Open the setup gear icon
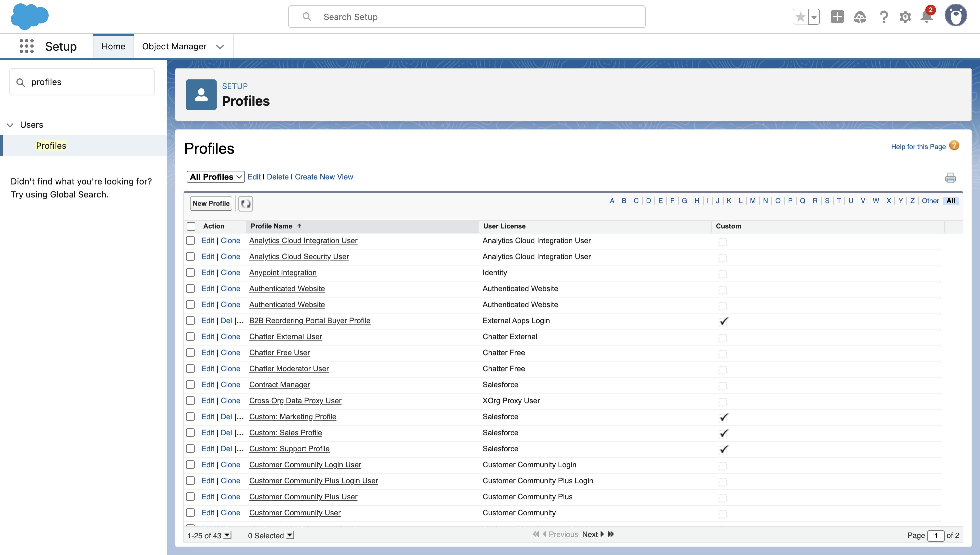Image resolution: width=980 pixels, height=555 pixels. pos(905,17)
